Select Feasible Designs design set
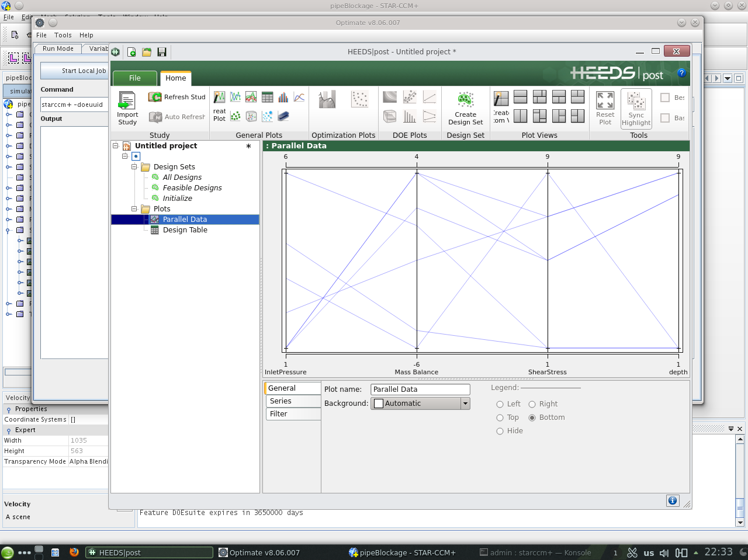This screenshot has height=560, width=748. [192, 188]
